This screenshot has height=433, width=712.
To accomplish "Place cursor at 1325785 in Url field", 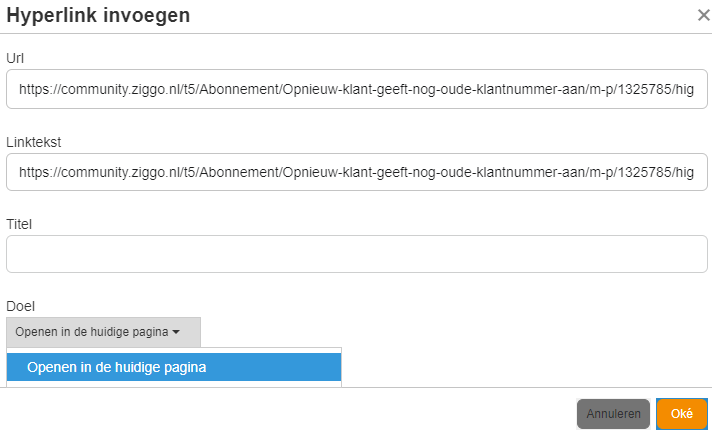I will pyautogui.click(x=645, y=89).
